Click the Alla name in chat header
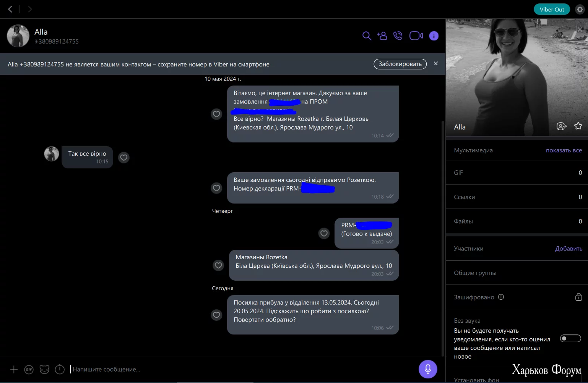 pyautogui.click(x=41, y=32)
